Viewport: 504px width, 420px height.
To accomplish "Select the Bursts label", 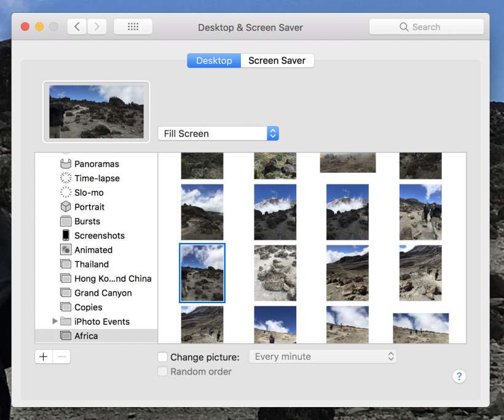I will [87, 221].
